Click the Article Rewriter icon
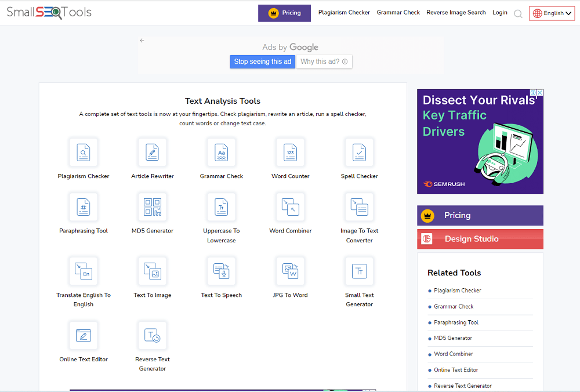Viewport: 580px width, 392px height. (x=153, y=153)
